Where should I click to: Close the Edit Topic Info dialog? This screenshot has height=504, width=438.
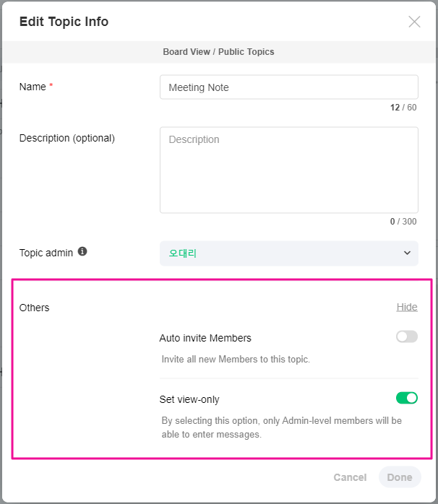[414, 22]
